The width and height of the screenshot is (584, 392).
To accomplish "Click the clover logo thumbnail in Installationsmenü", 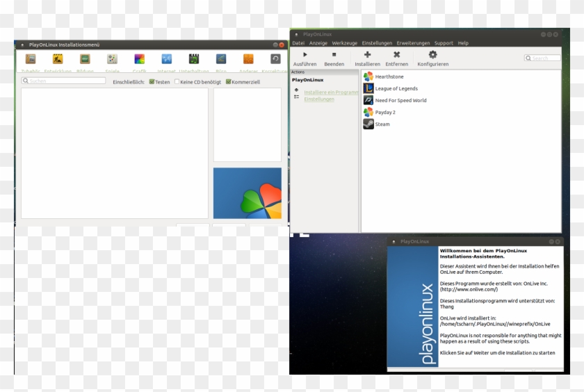I will click(x=248, y=193).
